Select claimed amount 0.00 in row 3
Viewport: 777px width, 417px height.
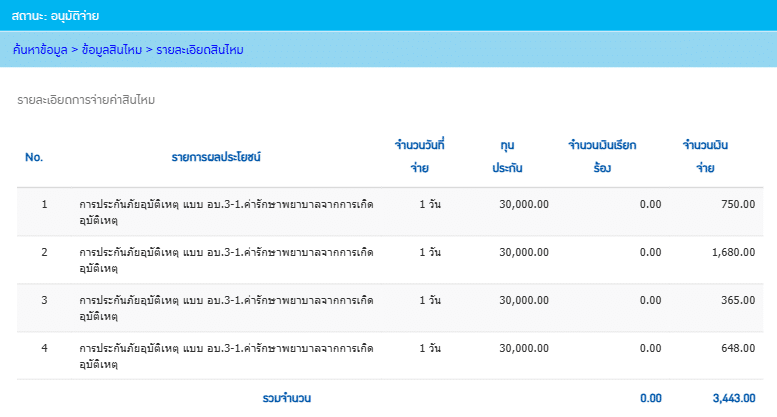pos(650,300)
